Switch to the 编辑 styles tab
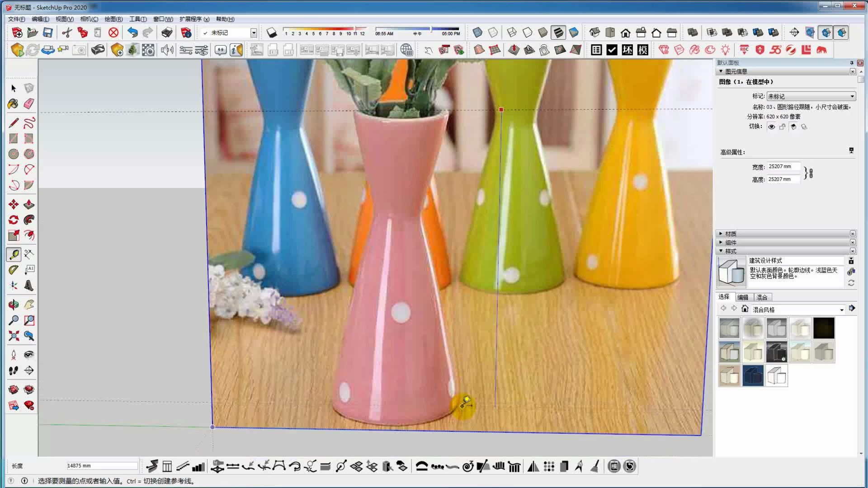 (x=742, y=297)
